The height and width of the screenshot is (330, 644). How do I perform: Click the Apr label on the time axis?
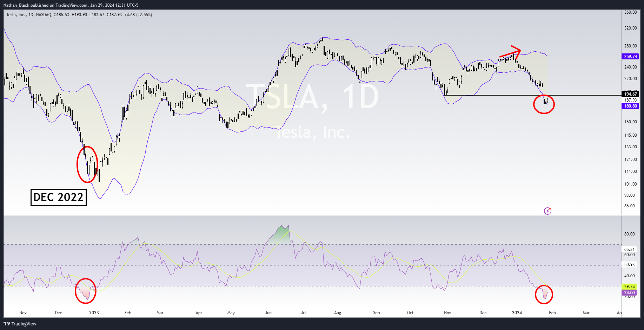click(199, 313)
